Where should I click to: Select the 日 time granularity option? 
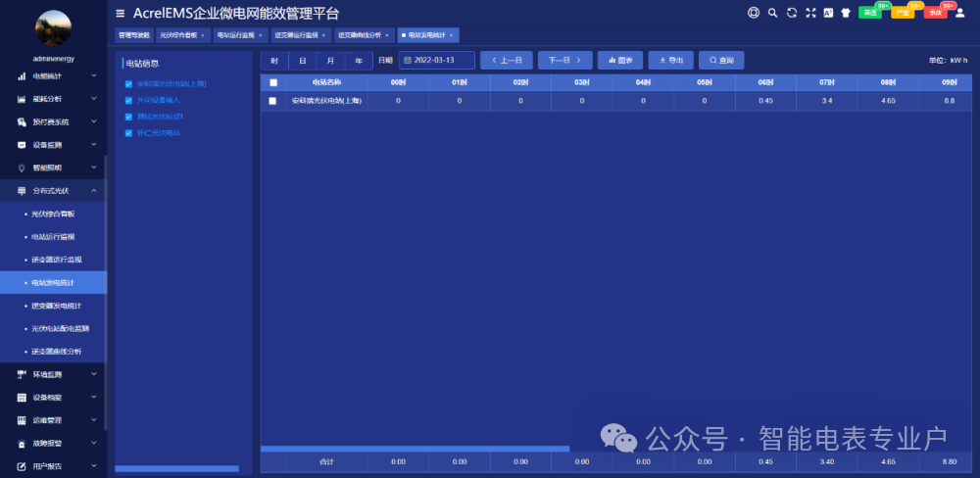coord(303,61)
